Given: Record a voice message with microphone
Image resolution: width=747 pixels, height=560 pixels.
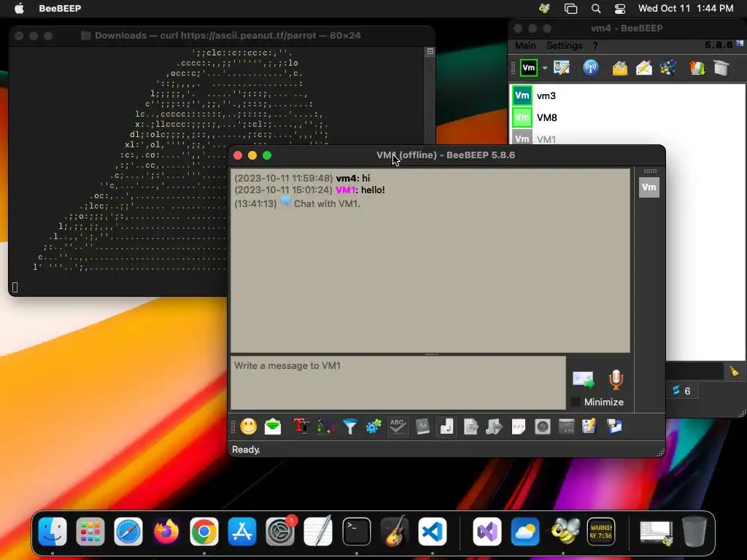Looking at the screenshot, I should tap(616, 379).
